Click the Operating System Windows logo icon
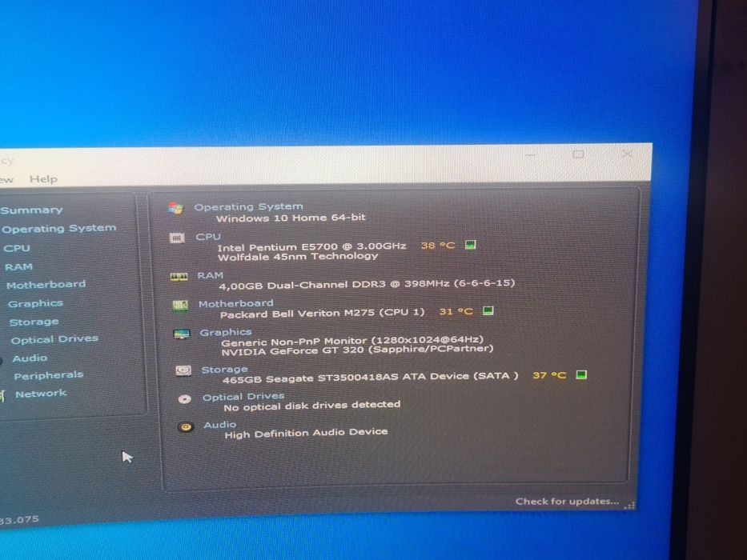This screenshot has width=747, height=560. [176, 209]
